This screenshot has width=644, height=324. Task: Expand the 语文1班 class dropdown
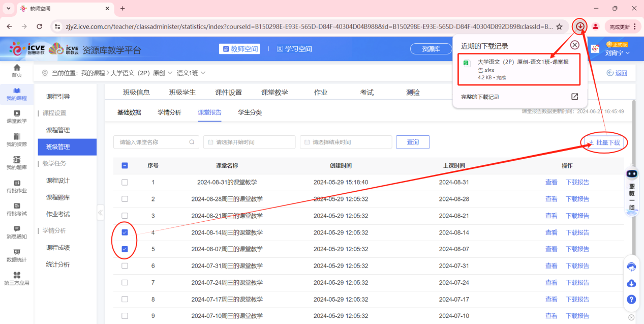[x=192, y=72]
